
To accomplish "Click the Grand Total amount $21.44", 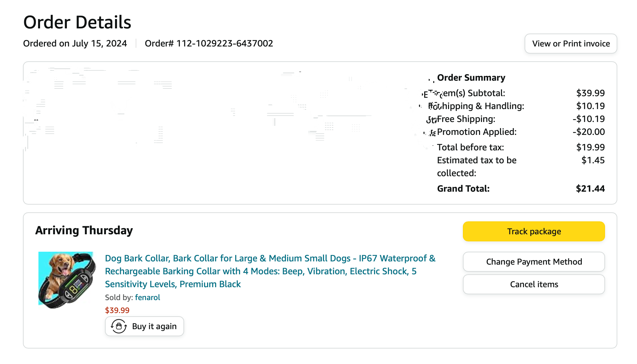I will (x=590, y=188).
